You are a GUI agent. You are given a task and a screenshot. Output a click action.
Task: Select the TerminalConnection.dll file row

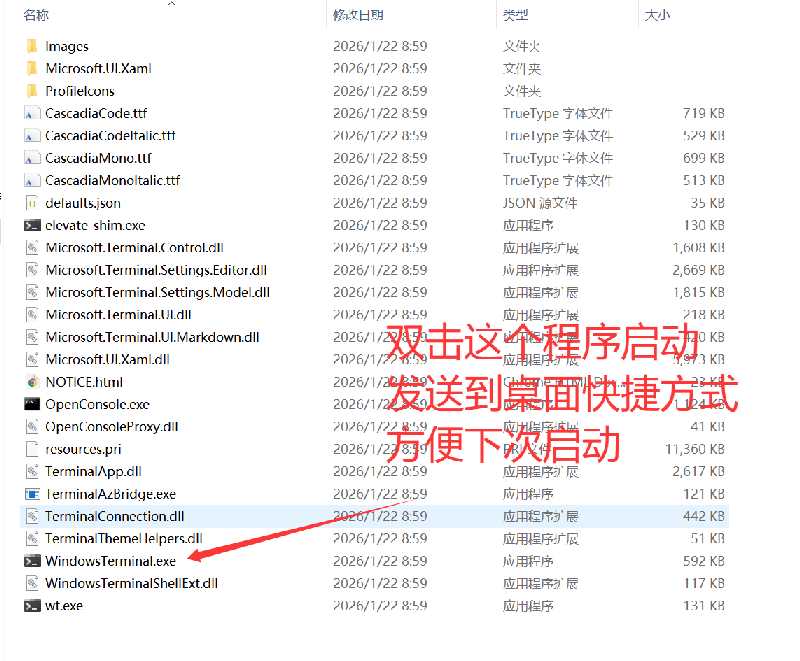(x=374, y=516)
